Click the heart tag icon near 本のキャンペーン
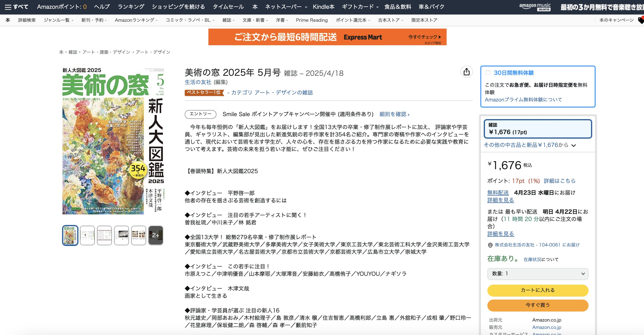The height and width of the screenshot is (335, 644). [x=641, y=20]
